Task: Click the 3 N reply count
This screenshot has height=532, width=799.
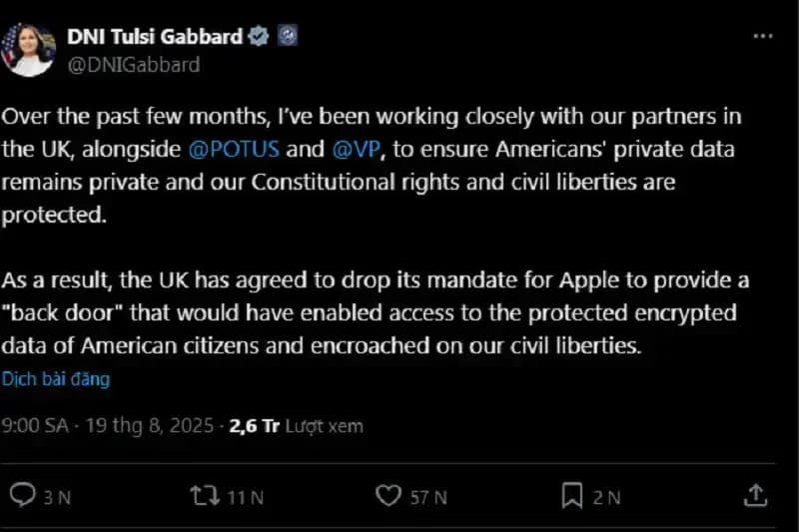Action: point(57,496)
